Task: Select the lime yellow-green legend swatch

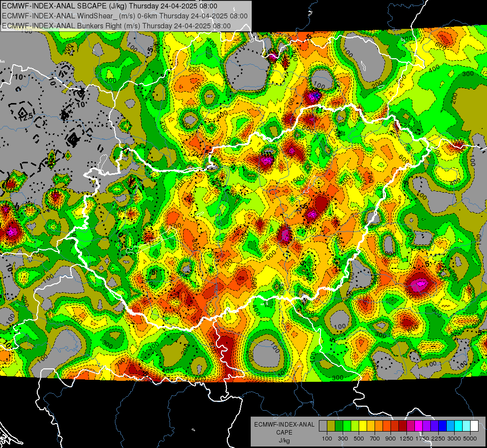Action: pos(355,426)
